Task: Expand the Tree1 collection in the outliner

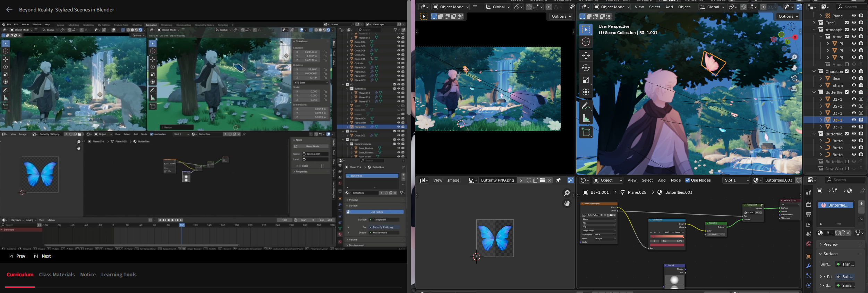Action: tap(814, 23)
